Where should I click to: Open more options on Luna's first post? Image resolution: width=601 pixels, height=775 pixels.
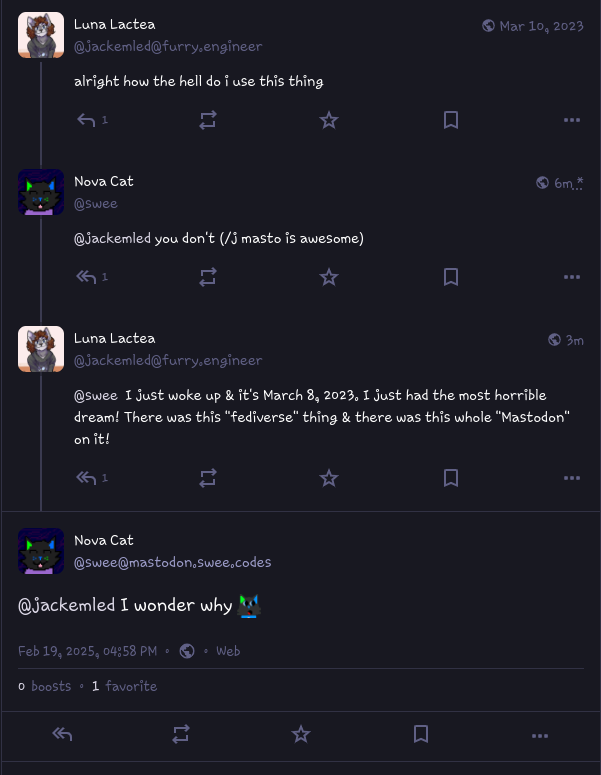(x=572, y=120)
